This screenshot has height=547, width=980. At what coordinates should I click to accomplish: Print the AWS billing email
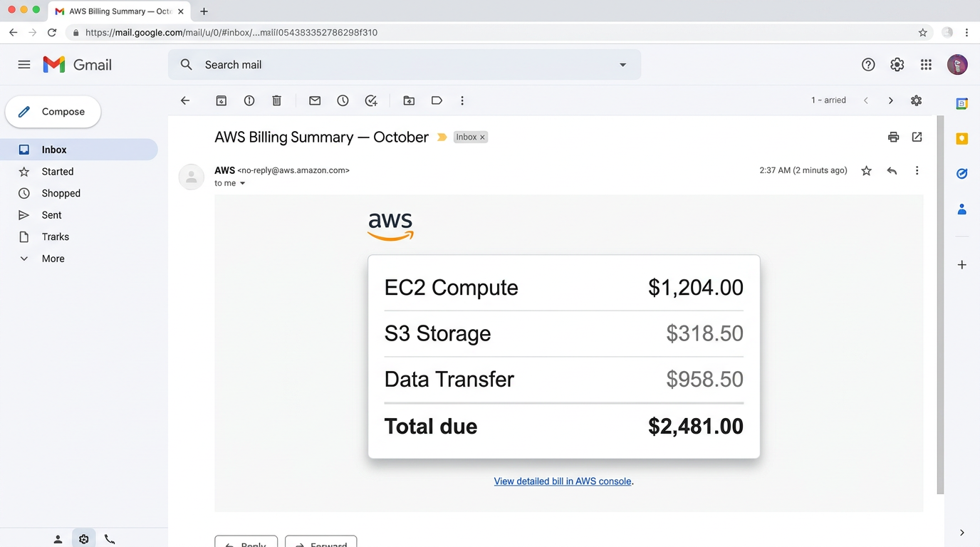click(x=893, y=137)
